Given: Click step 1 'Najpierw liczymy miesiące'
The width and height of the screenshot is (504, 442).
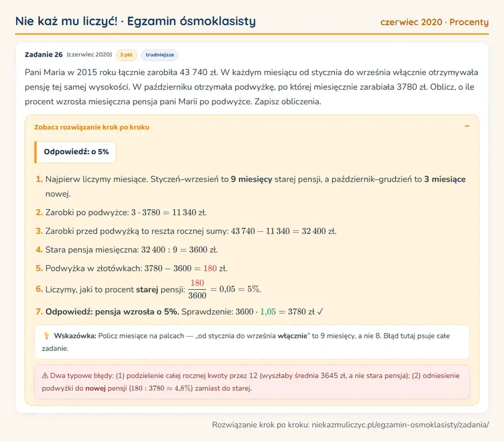Looking at the screenshot, I should tap(255, 186).
